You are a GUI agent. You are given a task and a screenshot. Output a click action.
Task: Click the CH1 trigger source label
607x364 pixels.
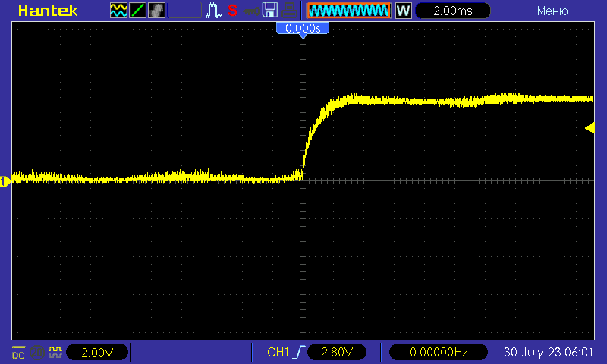point(278,352)
